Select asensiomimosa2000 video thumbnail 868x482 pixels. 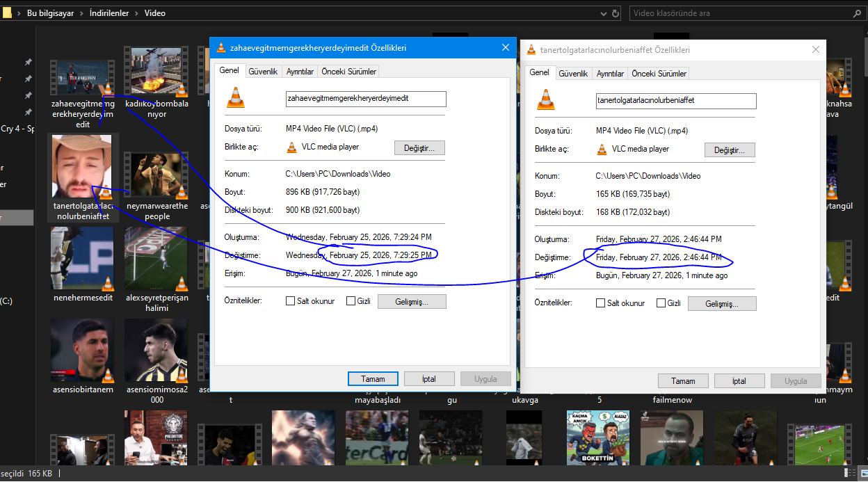[156, 351]
